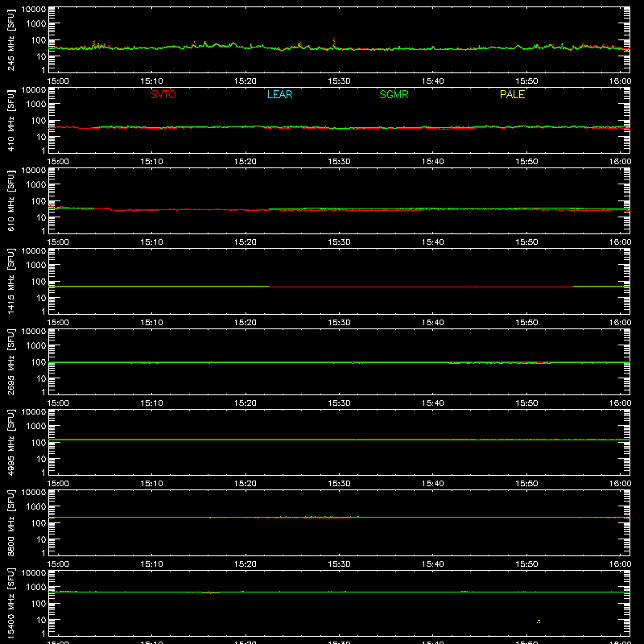The height and width of the screenshot is (644, 644).
Task: Select the 610 MHz [SFU] axis title
Action: tap(10, 200)
